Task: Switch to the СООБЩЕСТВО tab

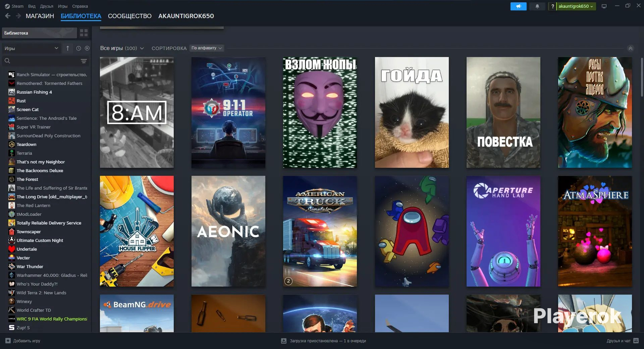Action: pyautogui.click(x=130, y=16)
